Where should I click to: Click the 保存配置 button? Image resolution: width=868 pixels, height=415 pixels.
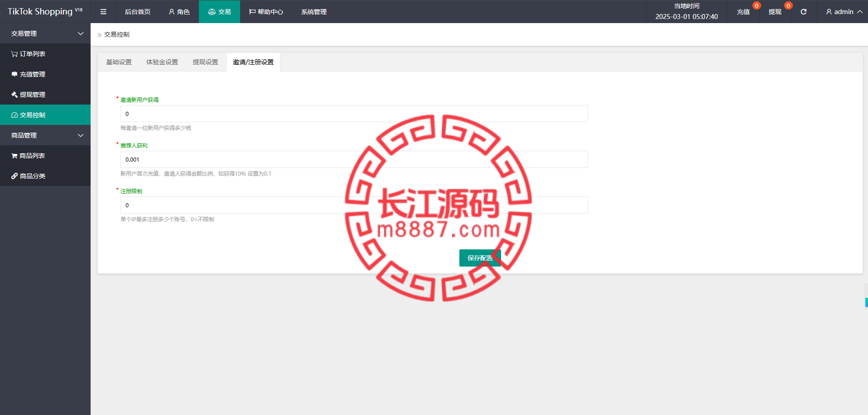pos(480,258)
